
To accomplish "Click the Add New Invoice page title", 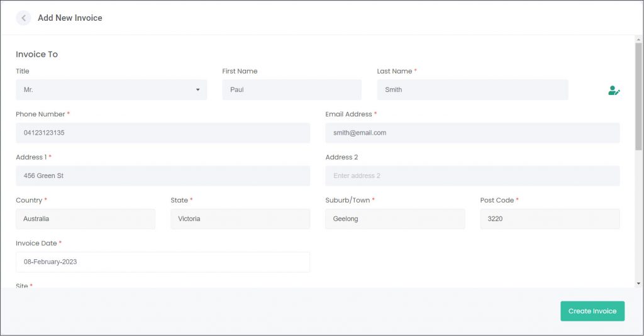I will click(x=70, y=18).
